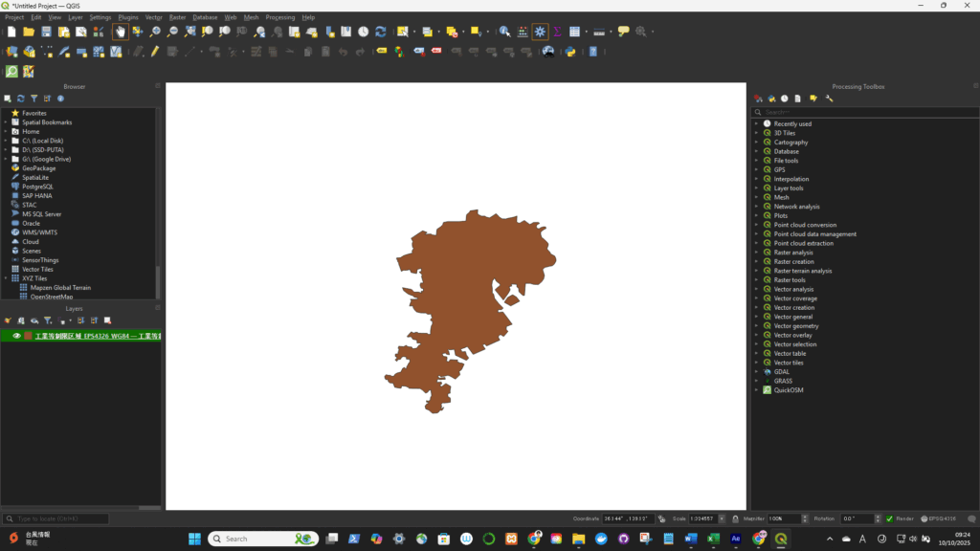Select OpenStreetMap in the Browser panel

click(51, 297)
